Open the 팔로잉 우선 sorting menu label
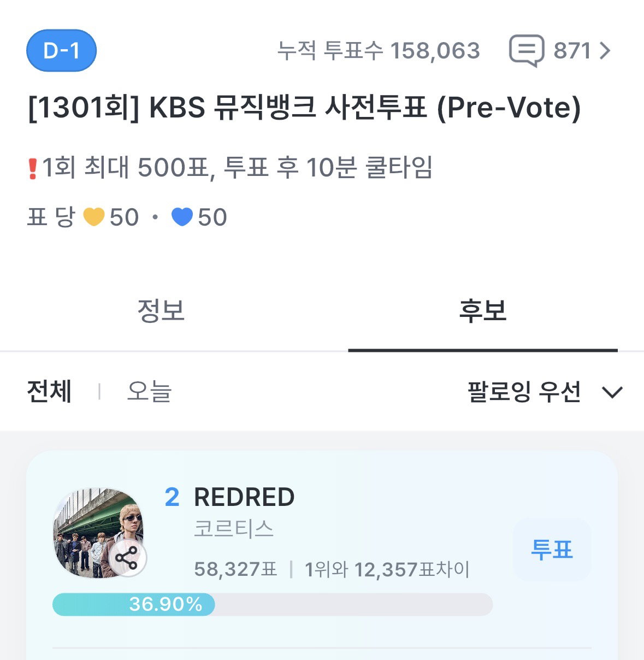 pos(523,392)
